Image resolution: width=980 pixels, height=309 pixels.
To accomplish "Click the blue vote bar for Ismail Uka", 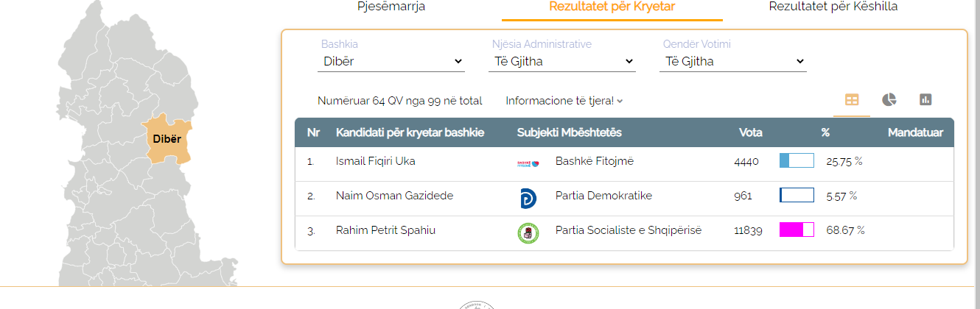I will [797, 160].
